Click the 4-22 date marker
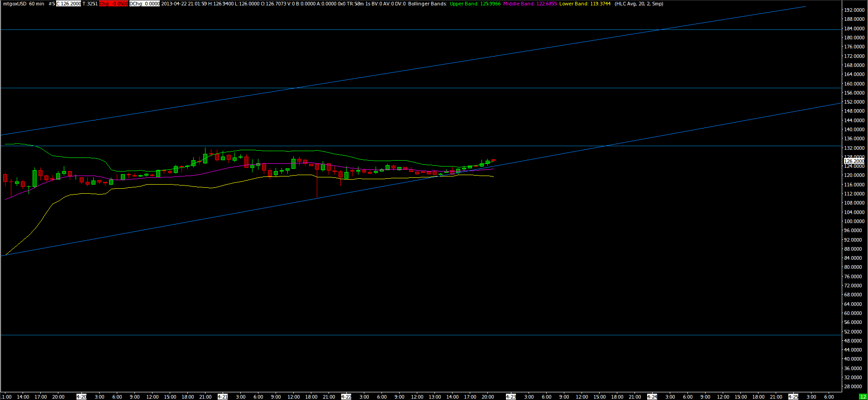Screen dimensions: 868x400 point(346,397)
